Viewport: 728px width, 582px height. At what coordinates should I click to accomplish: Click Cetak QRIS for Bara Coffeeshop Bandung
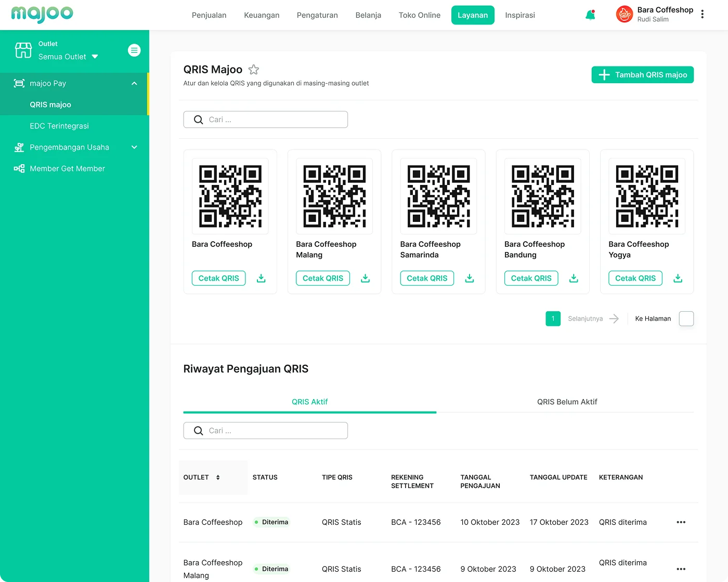(x=531, y=278)
